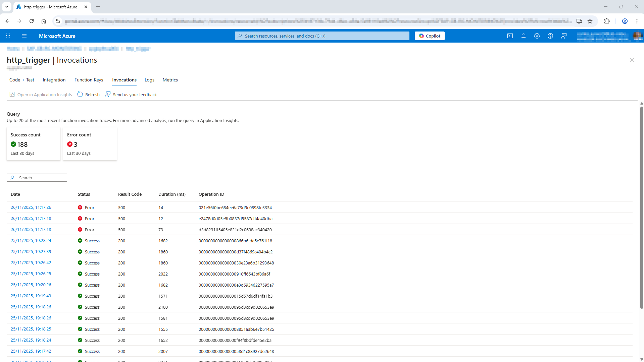The image size is (644, 362).
Task: Focus the Azure global search box
Action: [x=322, y=36]
